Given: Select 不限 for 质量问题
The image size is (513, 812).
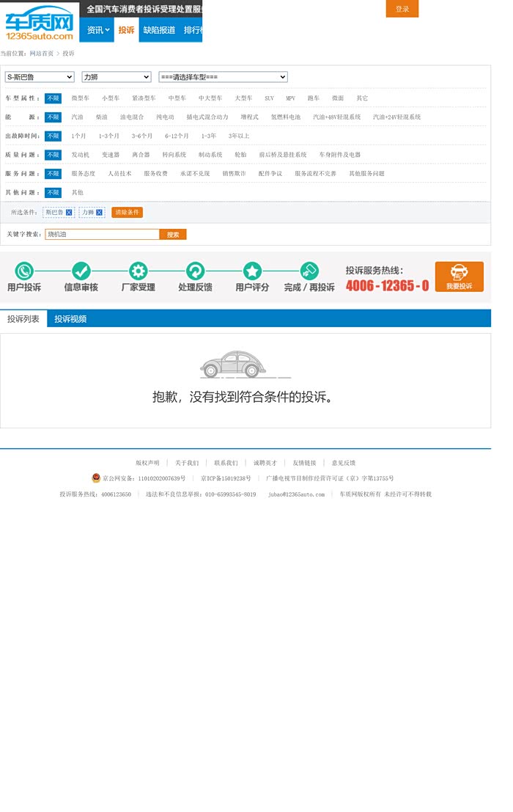Looking at the screenshot, I should pyautogui.click(x=53, y=155).
